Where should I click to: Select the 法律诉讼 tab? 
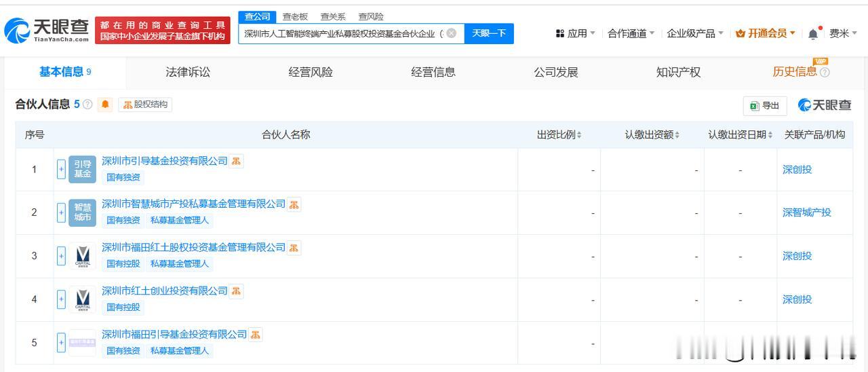pyautogui.click(x=188, y=72)
